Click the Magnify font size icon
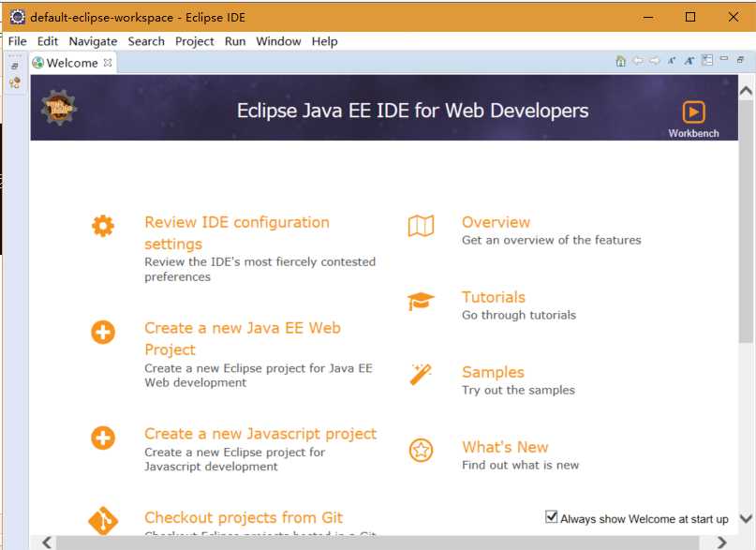 [689, 61]
